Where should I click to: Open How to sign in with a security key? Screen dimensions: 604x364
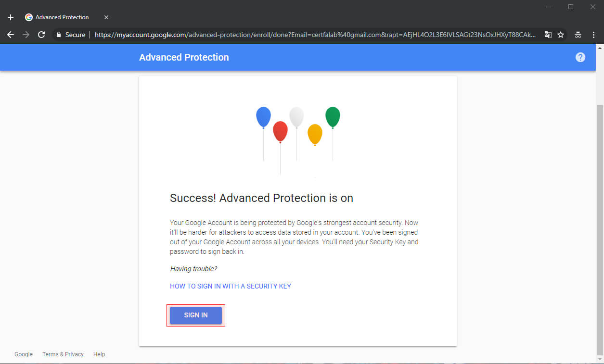231,286
